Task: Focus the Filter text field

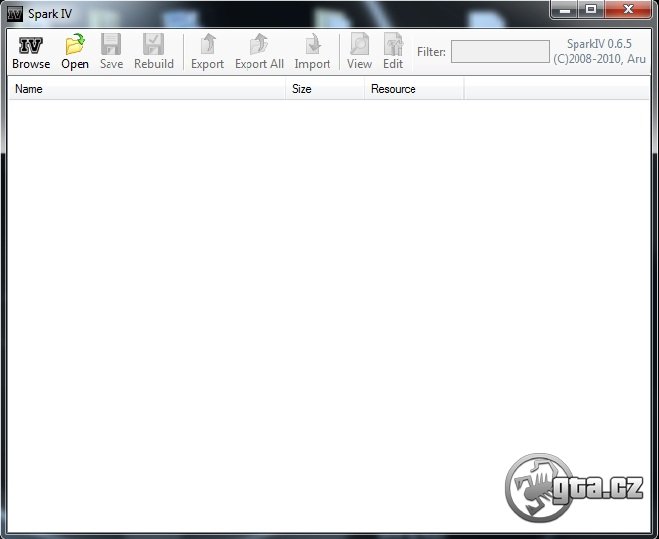Action: [x=500, y=51]
